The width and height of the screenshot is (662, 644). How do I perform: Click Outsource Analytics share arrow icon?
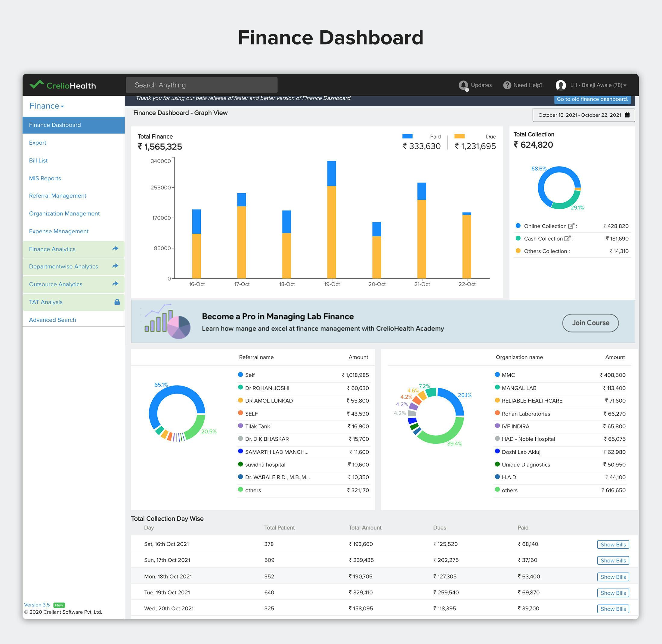pyautogui.click(x=116, y=284)
